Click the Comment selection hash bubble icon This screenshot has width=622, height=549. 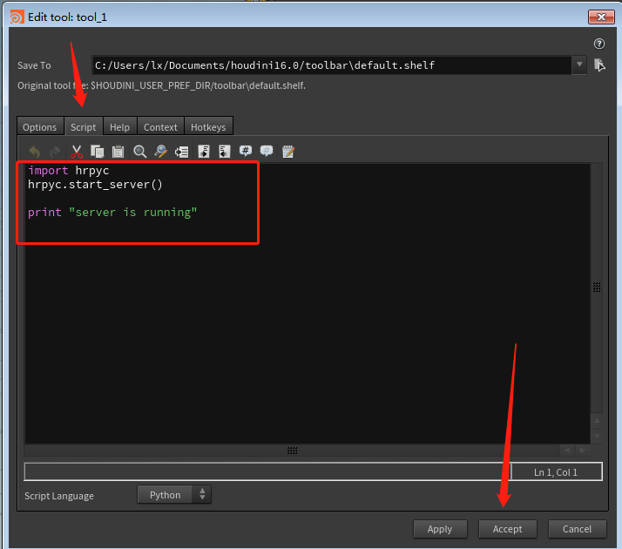pyautogui.click(x=246, y=151)
